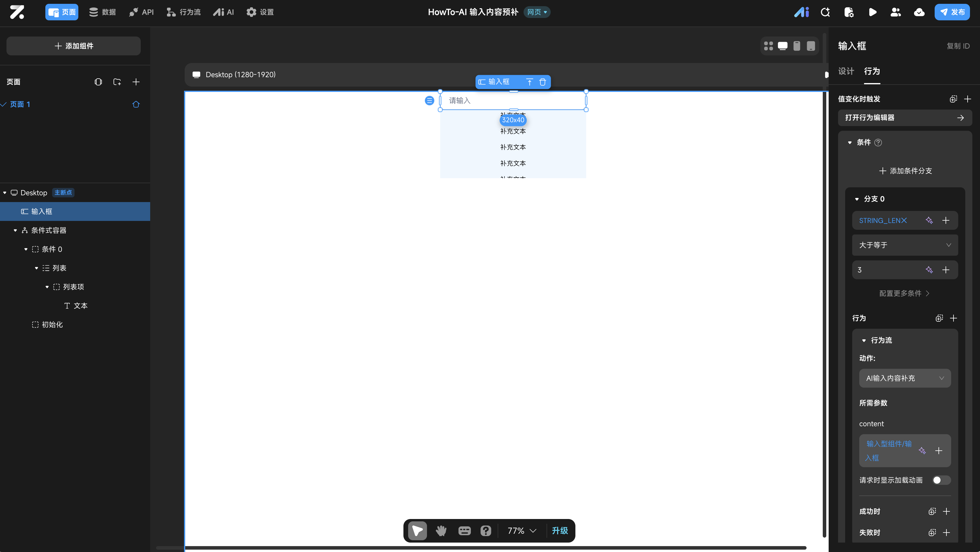The width and height of the screenshot is (980, 552).
Task: Click the 请输入 input field on canvas
Action: coord(512,100)
